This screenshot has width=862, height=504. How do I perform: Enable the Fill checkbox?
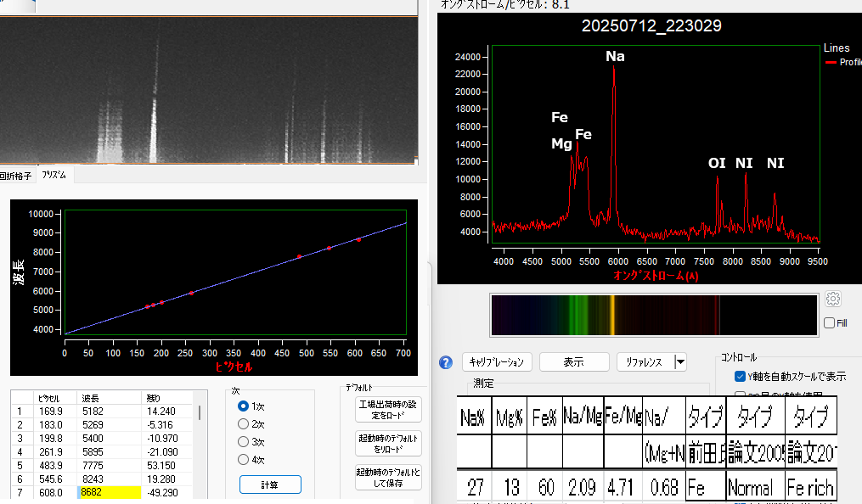[829, 323]
